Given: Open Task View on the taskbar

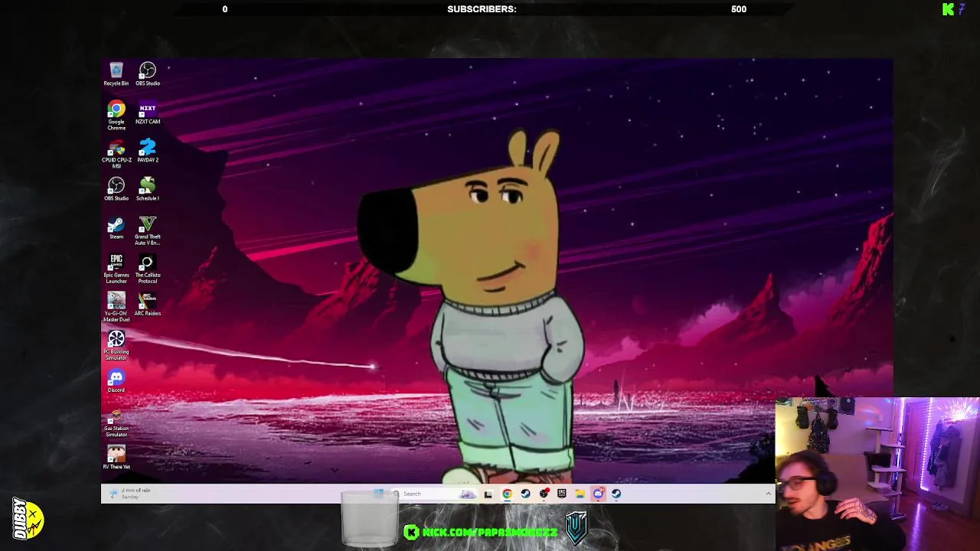Looking at the screenshot, I should point(488,494).
